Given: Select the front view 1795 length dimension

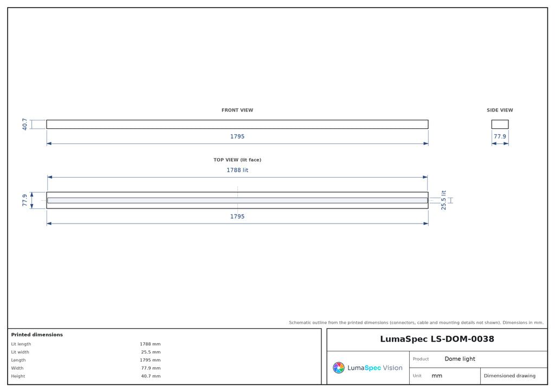Looking at the screenshot, I should [237, 136].
